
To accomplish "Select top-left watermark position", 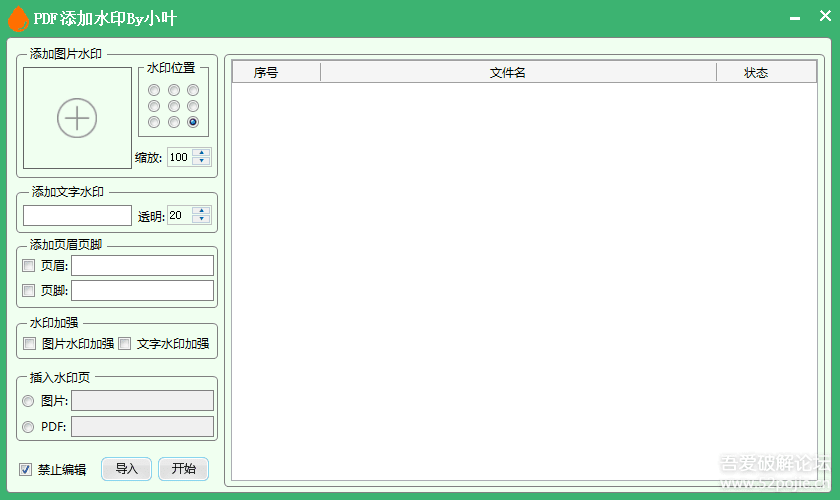I will 154,90.
